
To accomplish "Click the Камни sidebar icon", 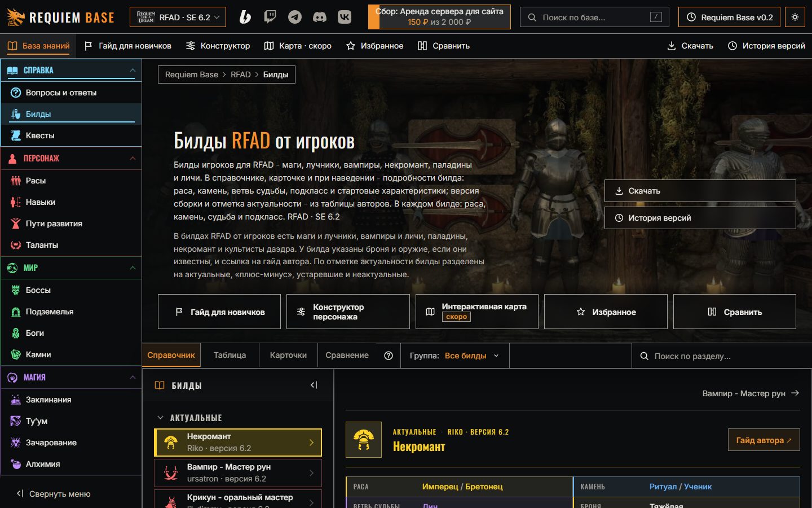I will [16, 354].
